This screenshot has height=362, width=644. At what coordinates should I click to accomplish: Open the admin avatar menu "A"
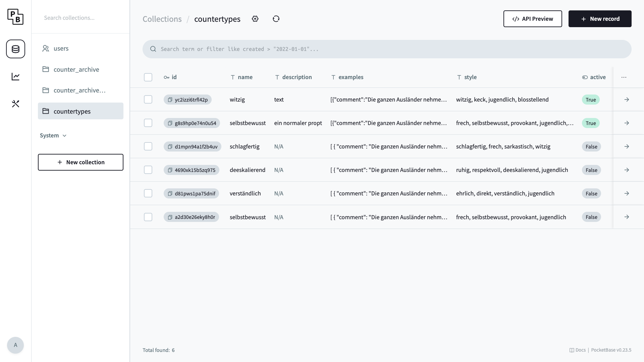15,345
